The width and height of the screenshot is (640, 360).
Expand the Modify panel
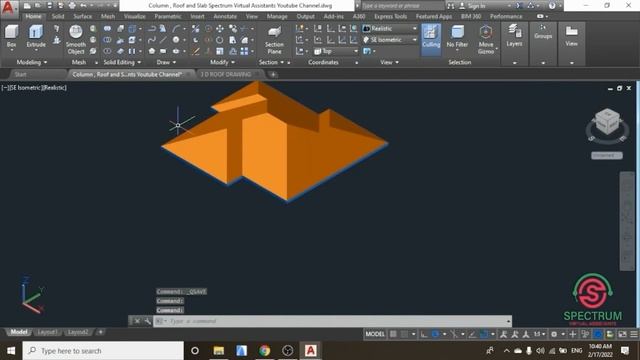[222, 62]
